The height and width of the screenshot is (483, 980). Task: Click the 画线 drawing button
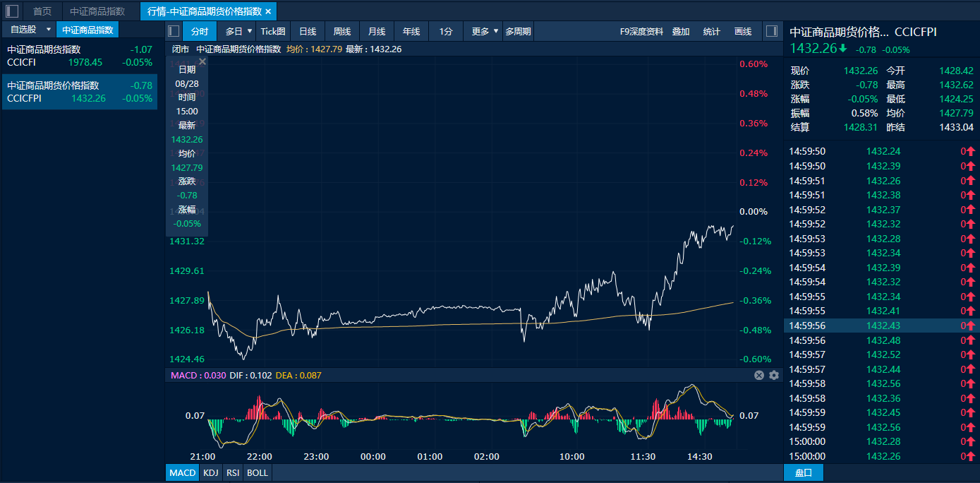point(743,31)
